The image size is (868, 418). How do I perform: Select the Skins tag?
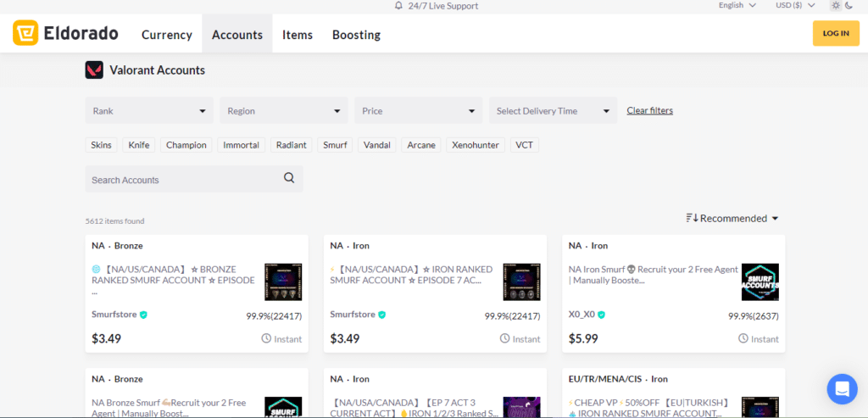point(102,145)
